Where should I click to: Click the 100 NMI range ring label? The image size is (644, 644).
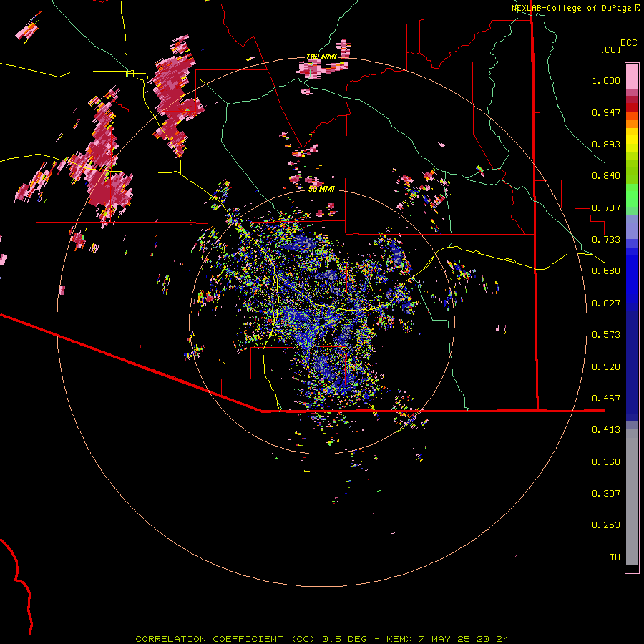(321, 57)
